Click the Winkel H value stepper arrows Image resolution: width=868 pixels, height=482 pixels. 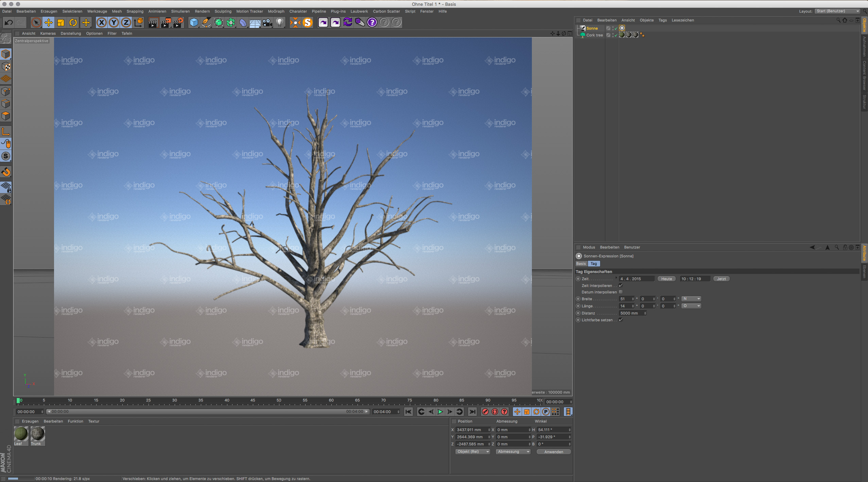point(570,430)
